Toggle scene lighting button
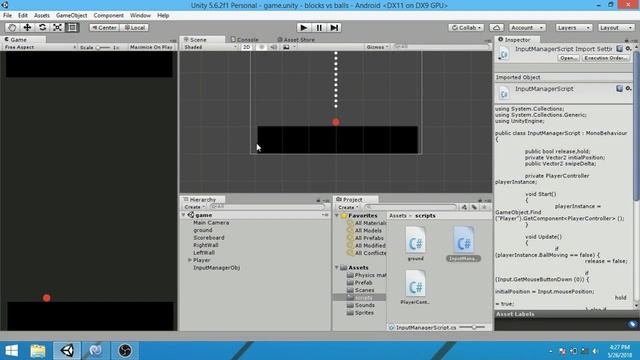 [x=262, y=47]
